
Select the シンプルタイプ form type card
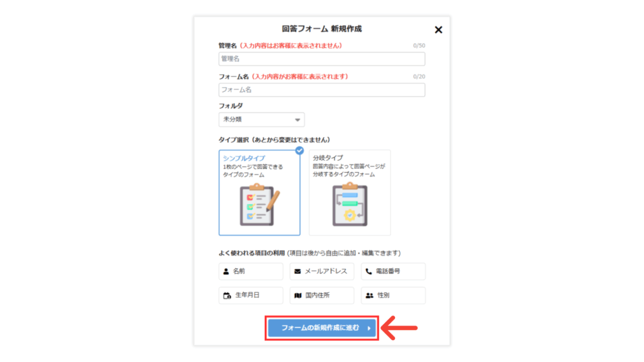pyautogui.click(x=260, y=192)
